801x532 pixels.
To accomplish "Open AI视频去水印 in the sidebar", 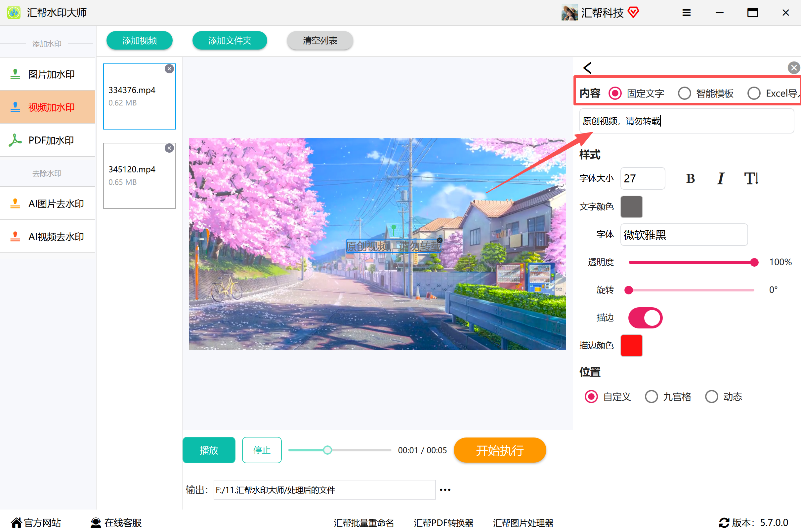I will coord(48,237).
